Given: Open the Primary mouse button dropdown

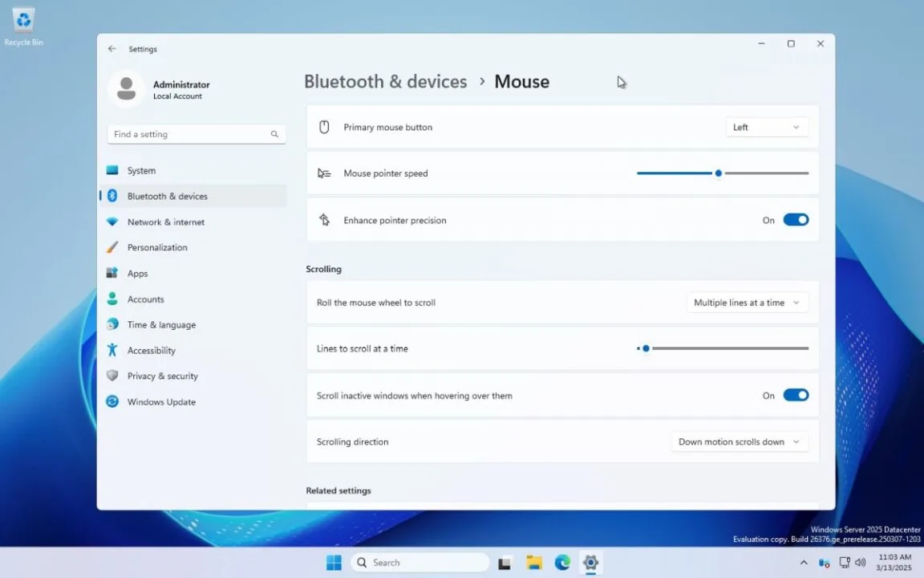Looking at the screenshot, I should click(766, 126).
